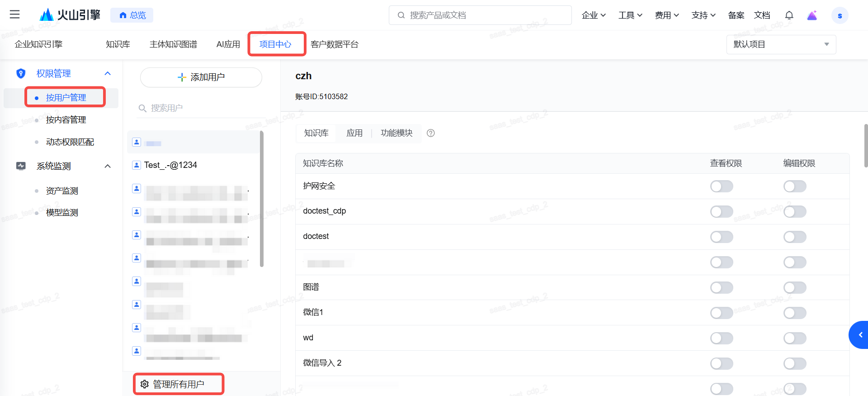Open the user avatar menu
The image size is (868, 396).
pos(840,15)
